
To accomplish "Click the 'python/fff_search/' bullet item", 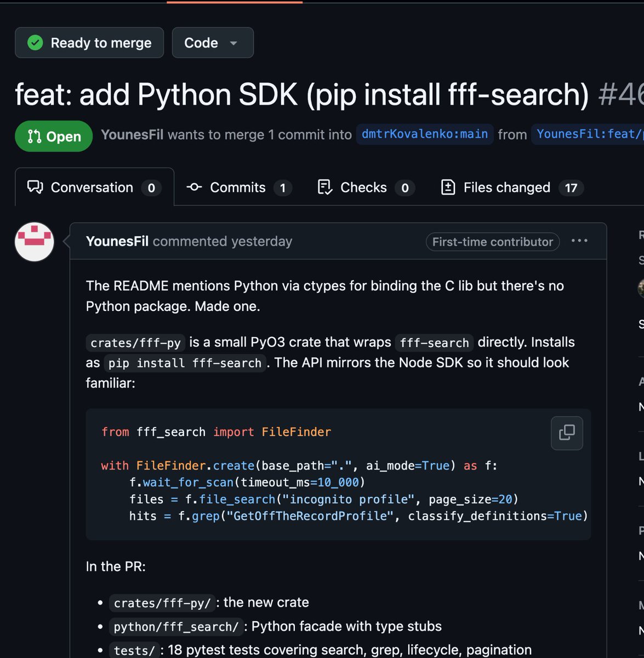I will (x=276, y=626).
